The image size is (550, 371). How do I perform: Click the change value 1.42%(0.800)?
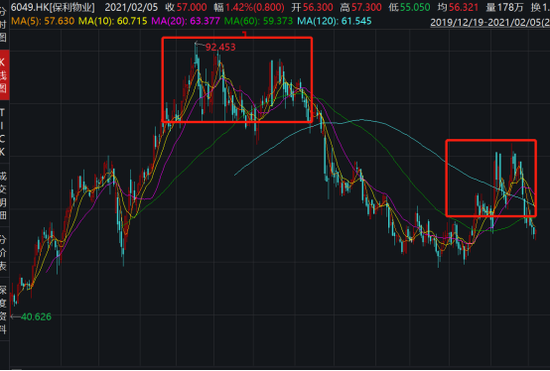point(255,7)
